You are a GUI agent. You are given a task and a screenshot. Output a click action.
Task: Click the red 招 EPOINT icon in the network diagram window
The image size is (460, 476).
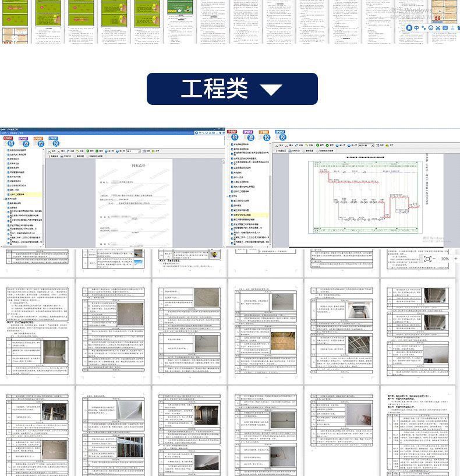233,135
